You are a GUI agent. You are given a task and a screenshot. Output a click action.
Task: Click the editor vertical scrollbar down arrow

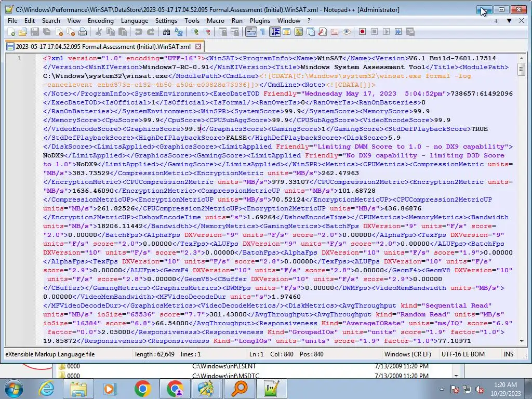[522, 341]
